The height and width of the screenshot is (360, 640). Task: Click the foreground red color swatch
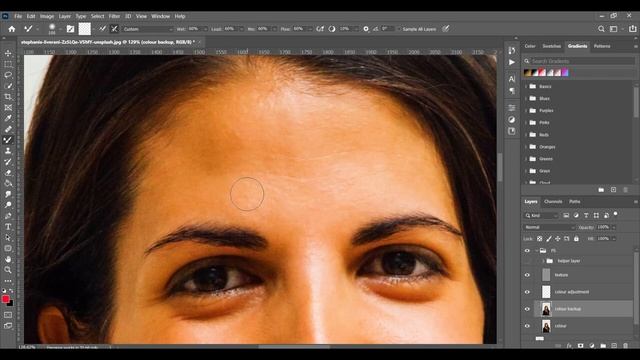(6, 299)
